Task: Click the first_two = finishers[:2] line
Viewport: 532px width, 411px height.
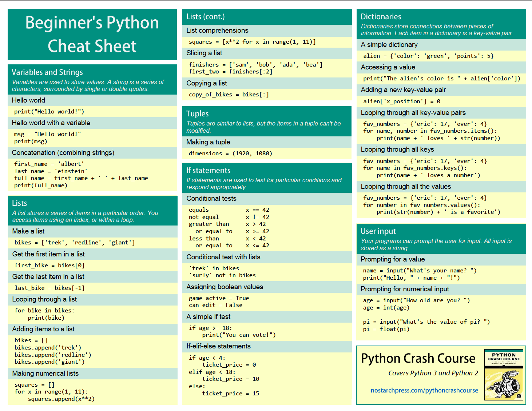Action: tap(230, 72)
